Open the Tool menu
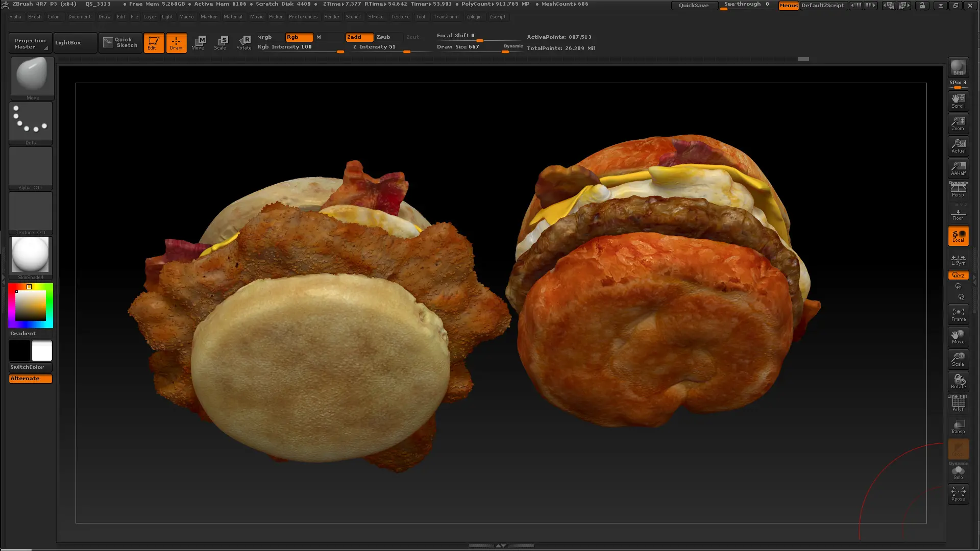The image size is (980, 551). coord(420,17)
